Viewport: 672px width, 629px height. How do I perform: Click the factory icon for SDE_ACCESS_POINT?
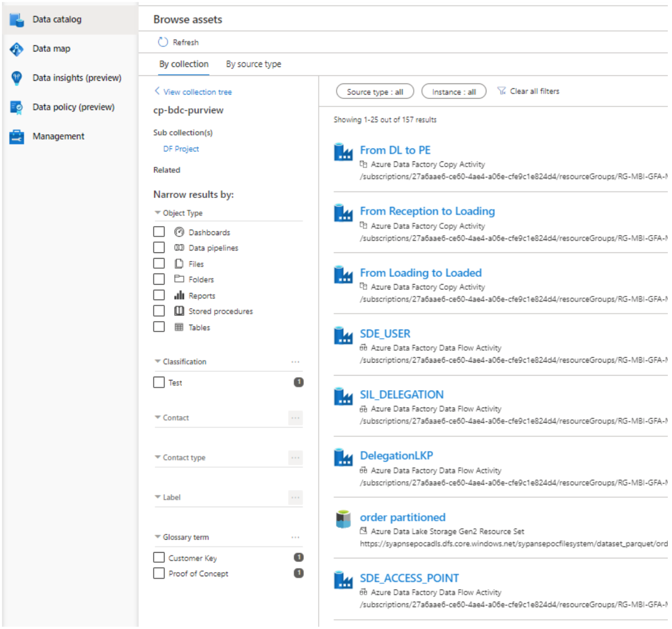(x=343, y=580)
